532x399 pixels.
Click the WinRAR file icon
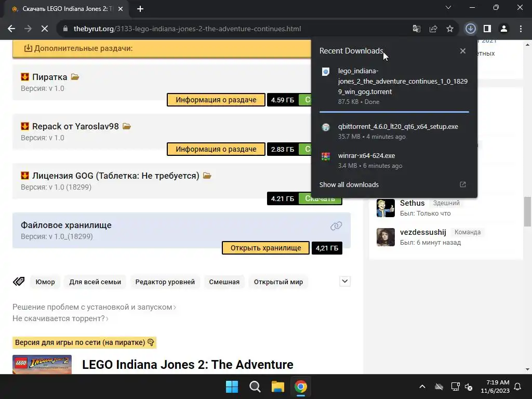[326, 156]
